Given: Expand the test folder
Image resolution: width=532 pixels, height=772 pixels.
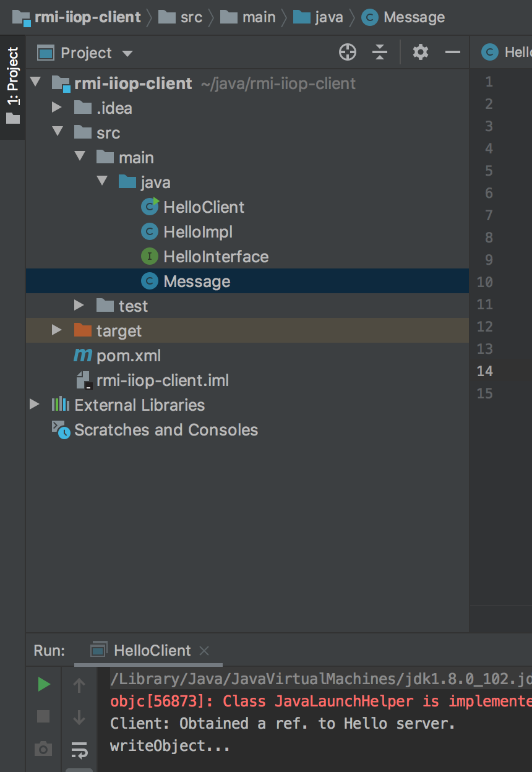Looking at the screenshot, I should pos(79,306).
